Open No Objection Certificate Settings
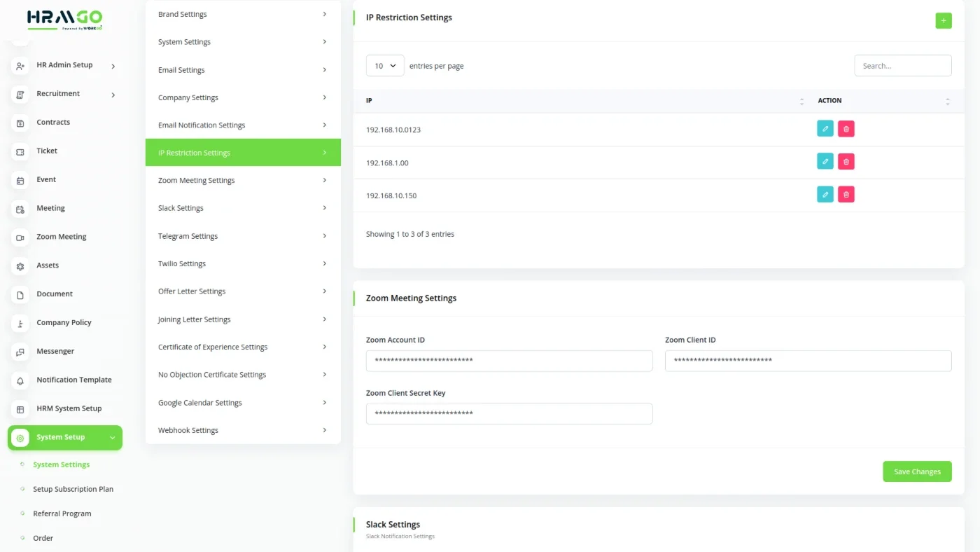 [243, 375]
